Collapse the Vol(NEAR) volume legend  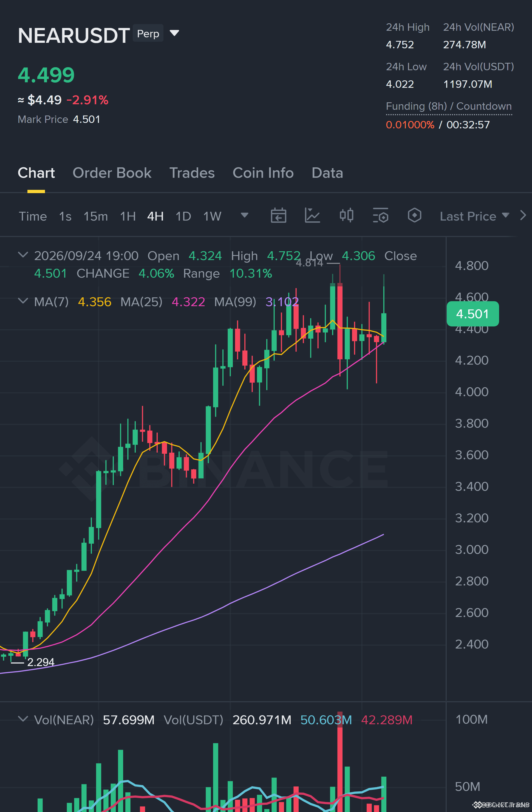(23, 719)
